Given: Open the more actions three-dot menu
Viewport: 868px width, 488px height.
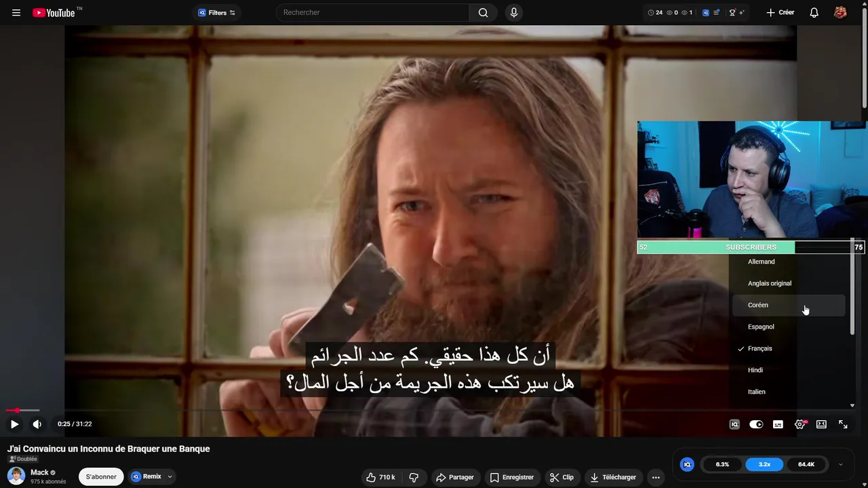Looking at the screenshot, I should point(656,477).
